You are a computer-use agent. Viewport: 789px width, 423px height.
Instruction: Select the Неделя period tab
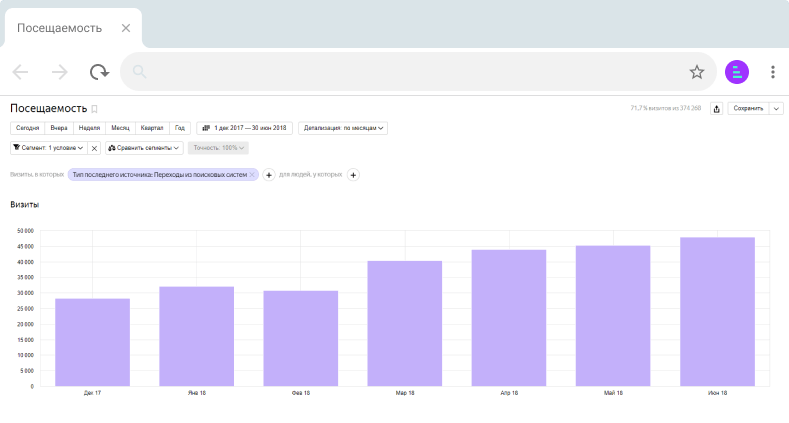tap(89, 128)
